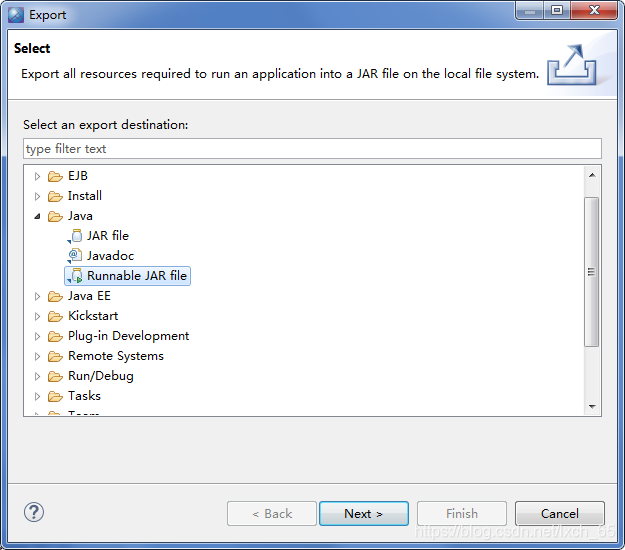
Task: Click the tree scrollbar up arrow
Action: pos(592,175)
